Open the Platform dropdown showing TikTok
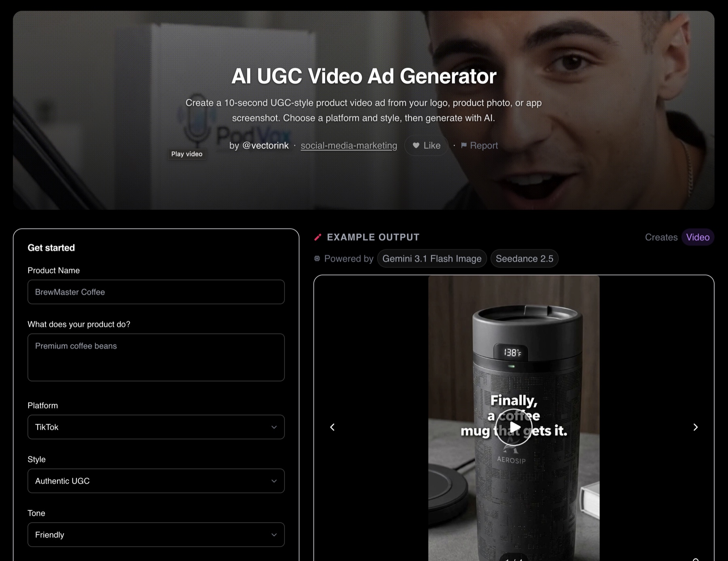Image resolution: width=728 pixels, height=561 pixels. coord(156,427)
